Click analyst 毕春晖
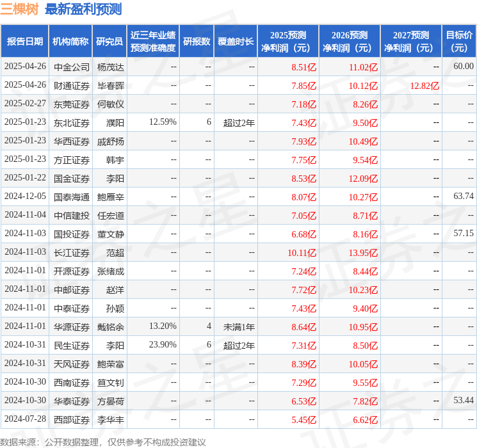 tap(111, 86)
